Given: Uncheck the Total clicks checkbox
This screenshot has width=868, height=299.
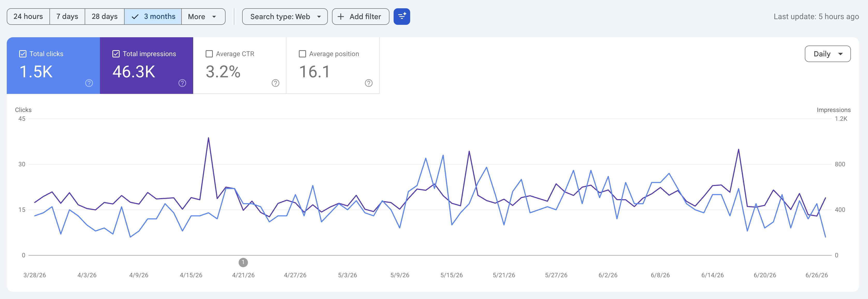Looking at the screenshot, I should [x=23, y=54].
